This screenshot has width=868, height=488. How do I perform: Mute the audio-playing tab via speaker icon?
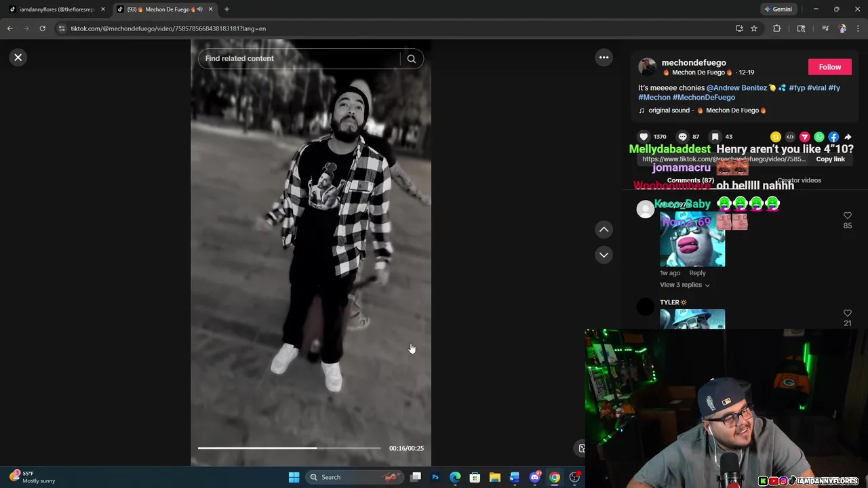tap(199, 9)
